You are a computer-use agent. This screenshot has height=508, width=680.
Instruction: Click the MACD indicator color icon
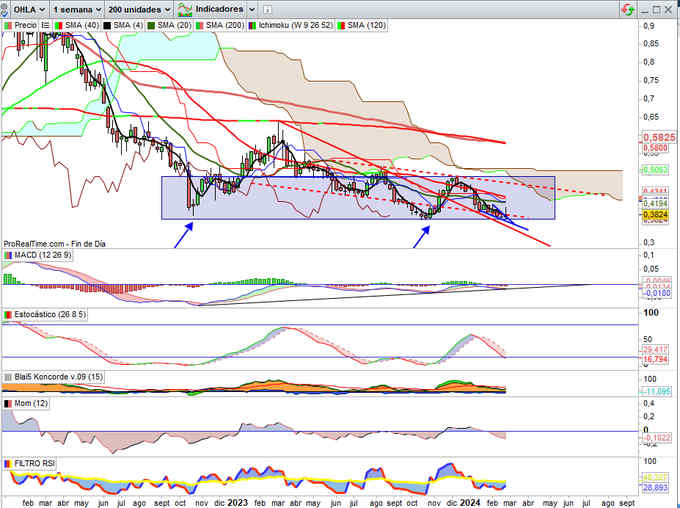pyautogui.click(x=8, y=257)
